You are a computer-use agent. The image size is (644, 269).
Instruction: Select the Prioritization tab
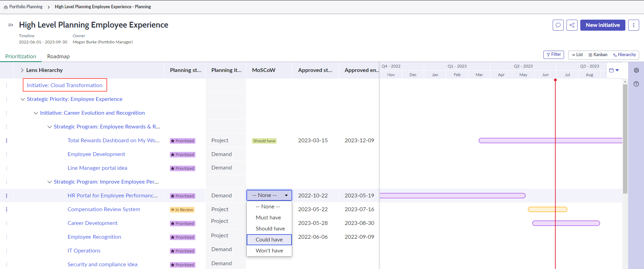coord(21,56)
